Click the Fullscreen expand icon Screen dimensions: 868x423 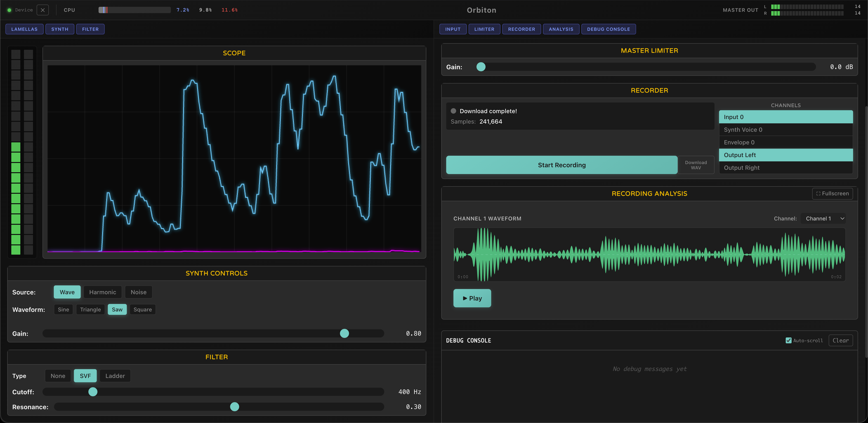pyautogui.click(x=818, y=194)
